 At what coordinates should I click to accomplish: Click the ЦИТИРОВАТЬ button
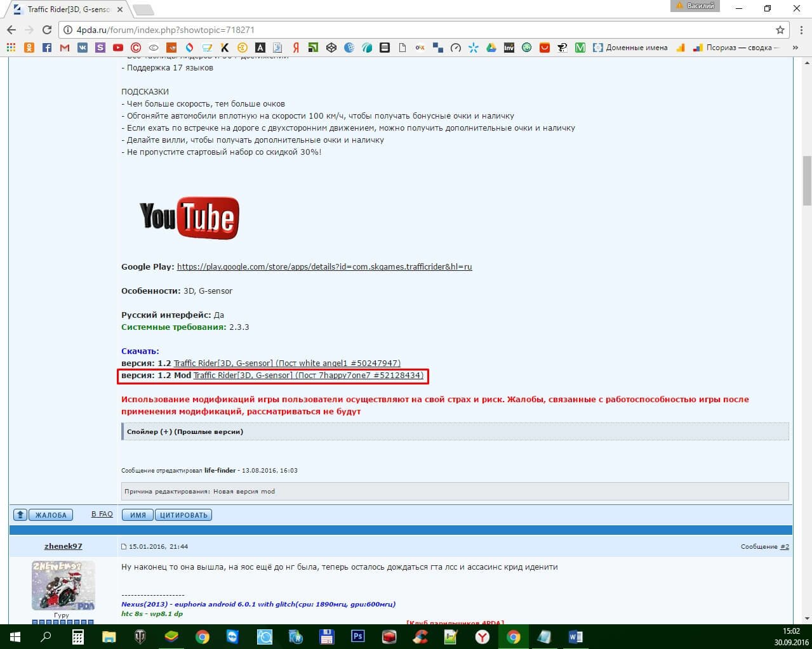[x=183, y=515]
